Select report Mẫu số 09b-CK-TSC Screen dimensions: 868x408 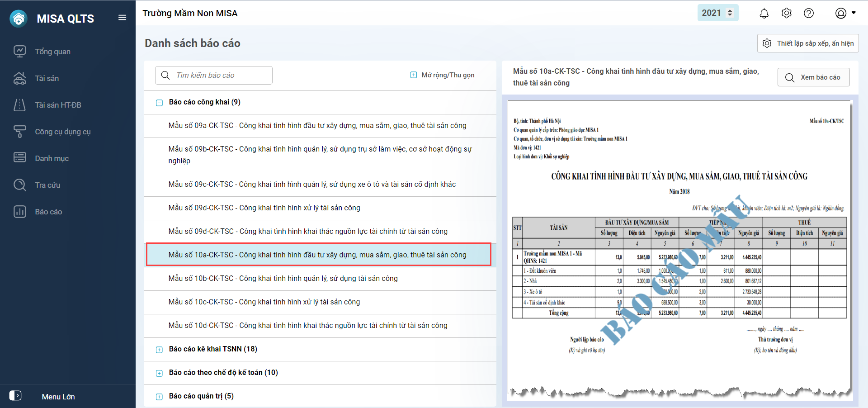click(320, 155)
